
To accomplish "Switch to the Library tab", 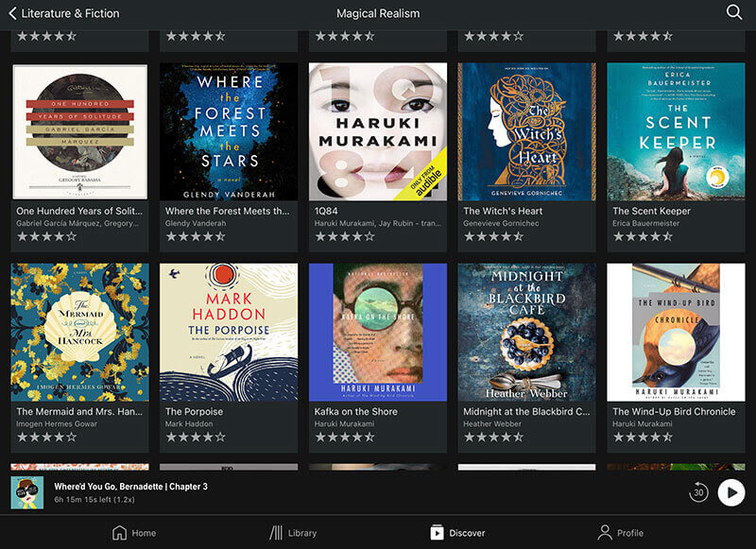I will click(x=293, y=533).
